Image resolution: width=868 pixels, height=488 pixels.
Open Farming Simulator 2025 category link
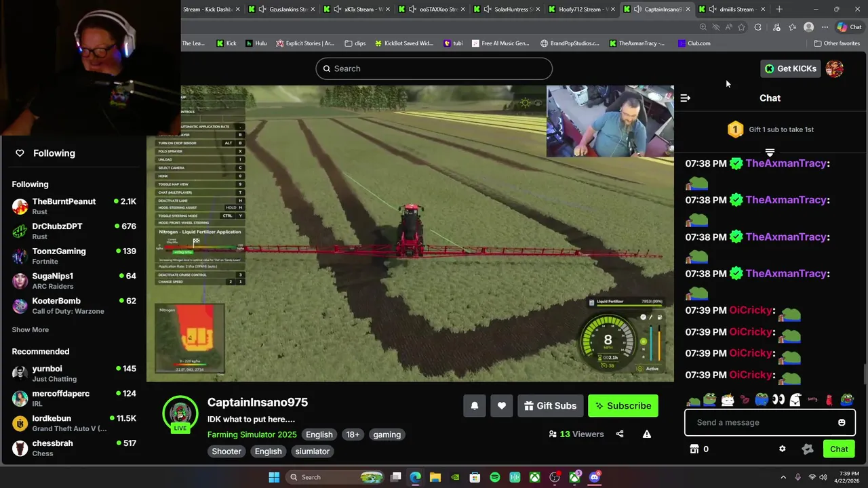pos(252,434)
